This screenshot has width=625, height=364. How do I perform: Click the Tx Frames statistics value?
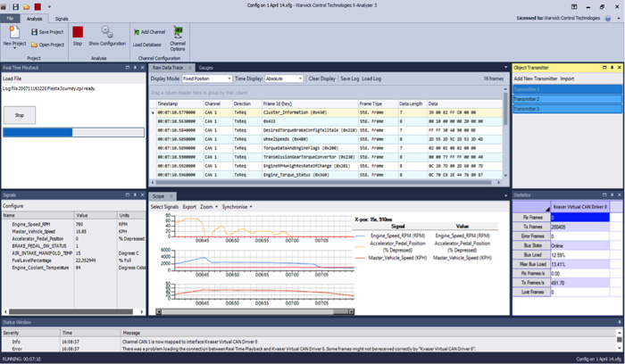580,227
